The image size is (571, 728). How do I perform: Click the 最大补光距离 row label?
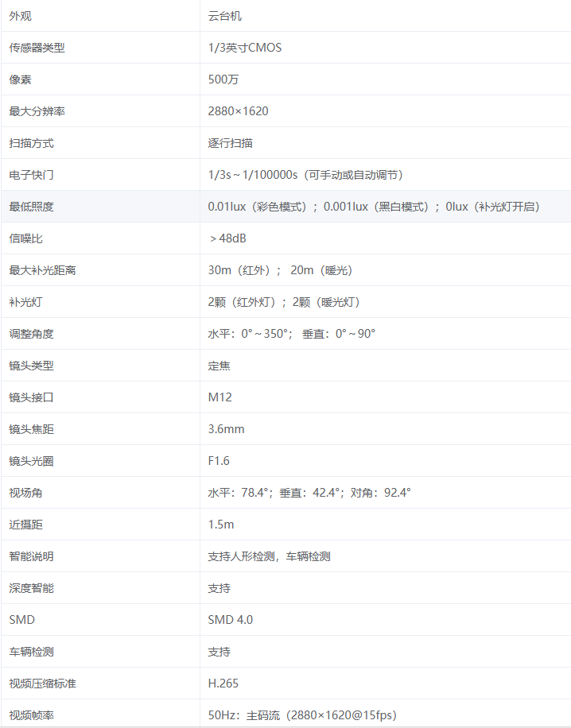pos(42,270)
